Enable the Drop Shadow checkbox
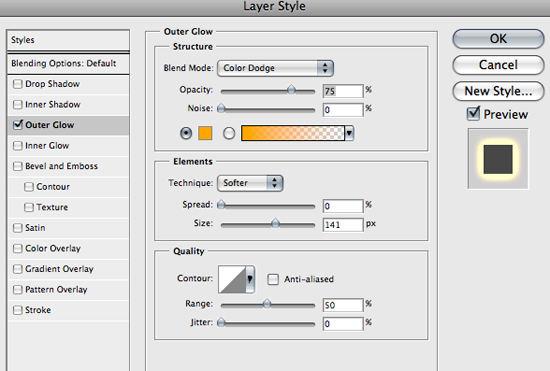This screenshot has width=550, height=371. coord(17,84)
